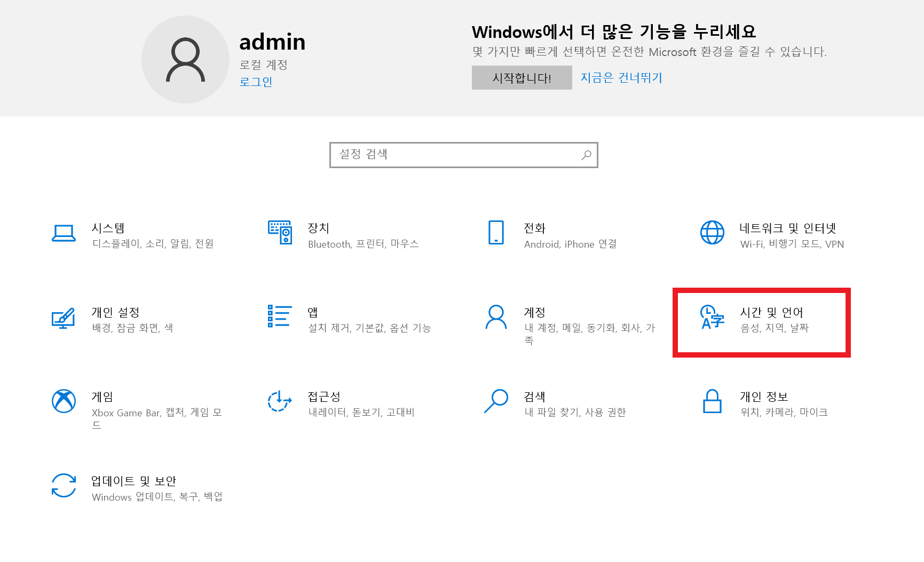Image resolution: width=924 pixels, height=562 pixels.
Task: Click the admin account name
Action: pos(272,42)
